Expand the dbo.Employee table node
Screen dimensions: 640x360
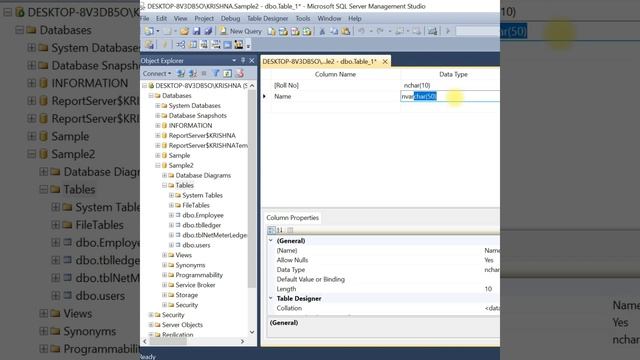171,215
